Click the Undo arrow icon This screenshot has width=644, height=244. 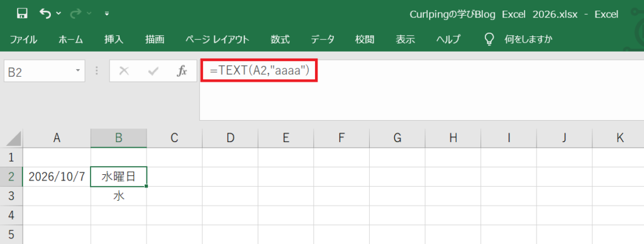tap(45, 13)
